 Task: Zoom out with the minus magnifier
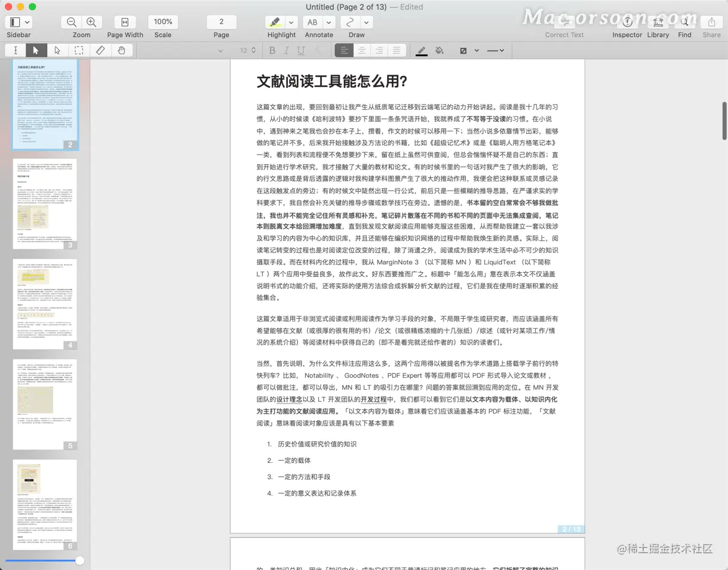[72, 22]
